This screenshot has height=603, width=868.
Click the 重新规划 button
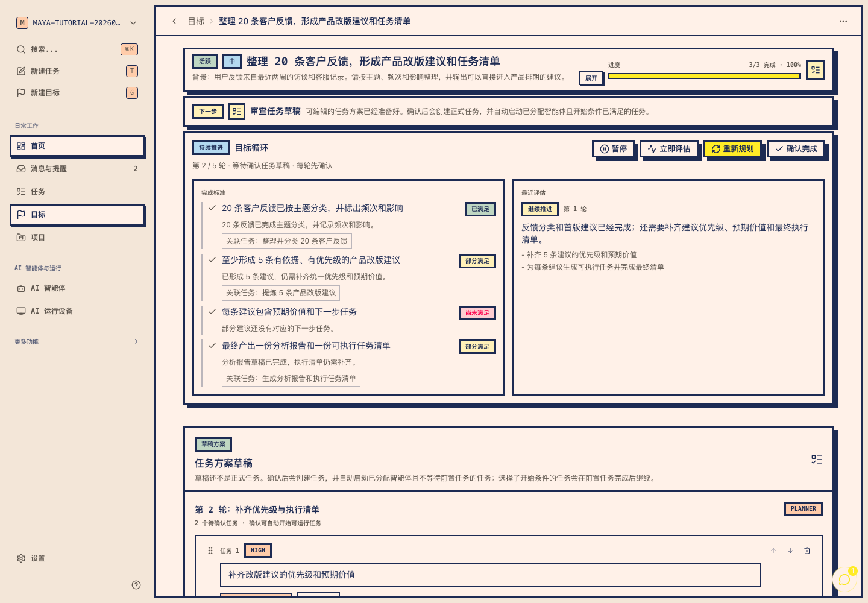tap(732, 149)
